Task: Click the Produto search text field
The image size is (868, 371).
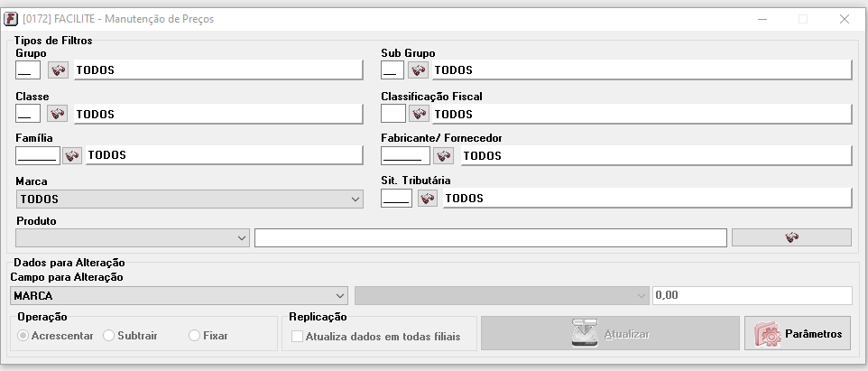Action: [491, 237]
